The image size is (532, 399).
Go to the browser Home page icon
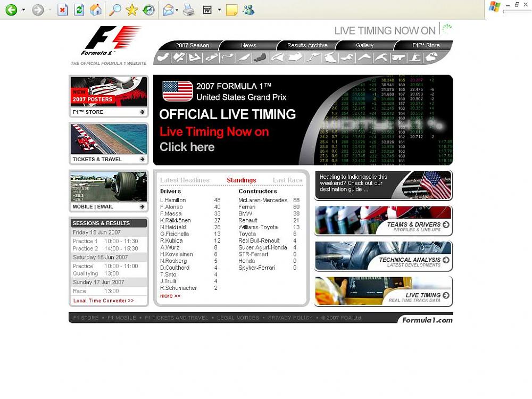96,10
